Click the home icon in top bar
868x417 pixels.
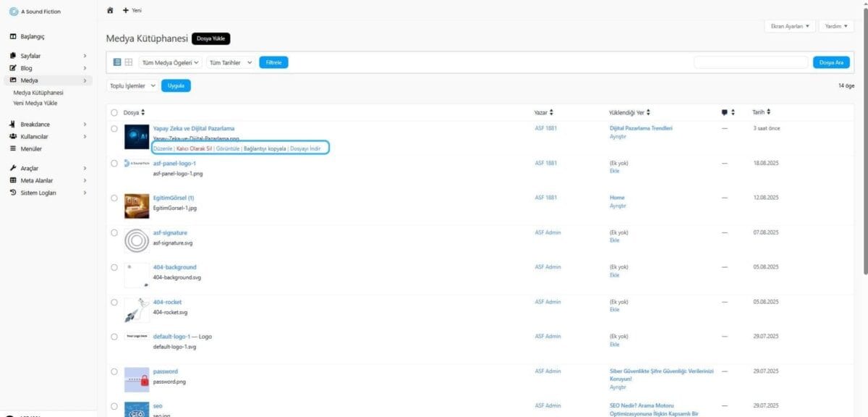(110, 10)
